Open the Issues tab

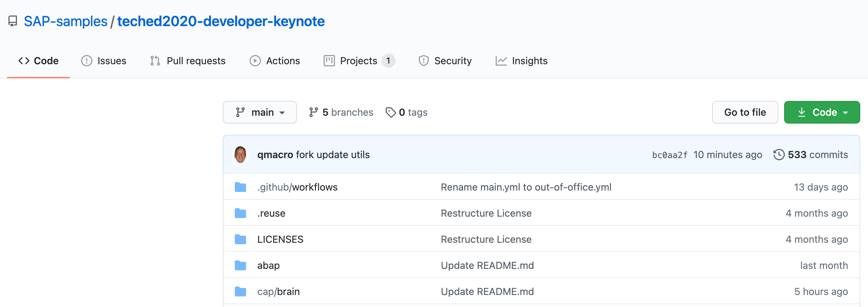[x=104, y=61]
